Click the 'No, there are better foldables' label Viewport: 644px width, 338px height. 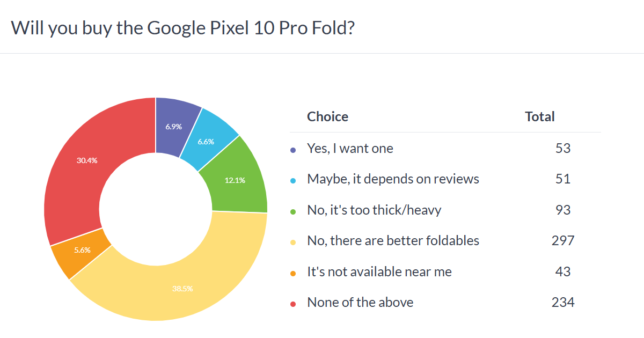point(393,241)
